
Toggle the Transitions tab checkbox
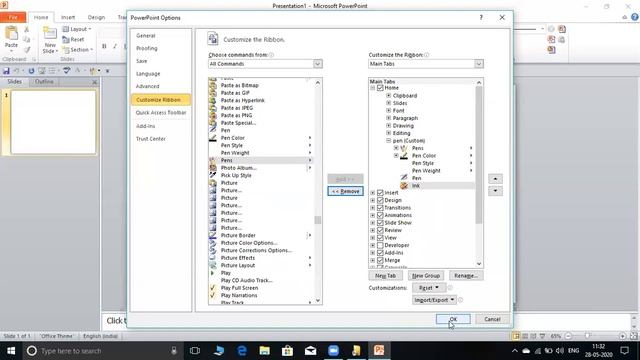(x=380, y=208)
